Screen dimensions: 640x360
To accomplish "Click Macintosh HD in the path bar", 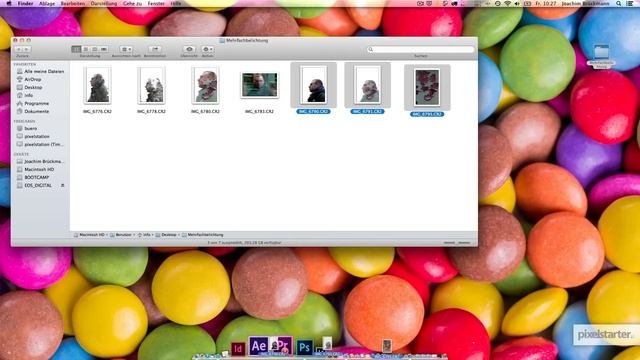I will coord(89,235).
